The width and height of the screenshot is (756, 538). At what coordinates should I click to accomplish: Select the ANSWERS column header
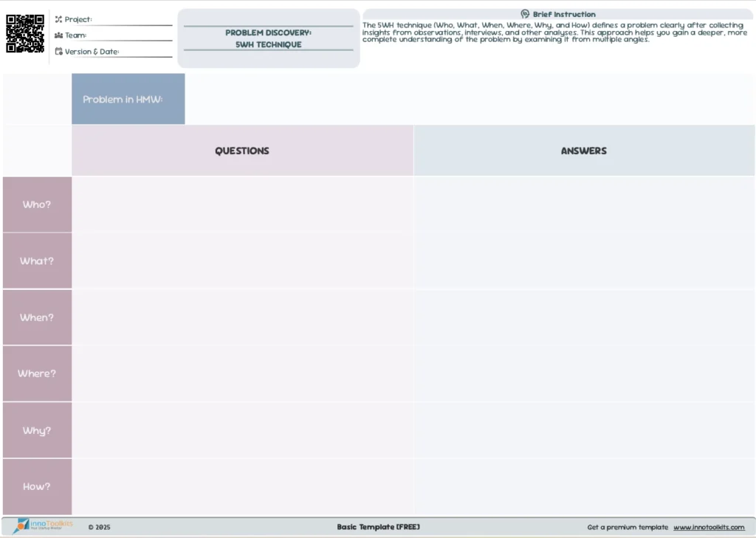pyautogui.click(x=583, y=151)
